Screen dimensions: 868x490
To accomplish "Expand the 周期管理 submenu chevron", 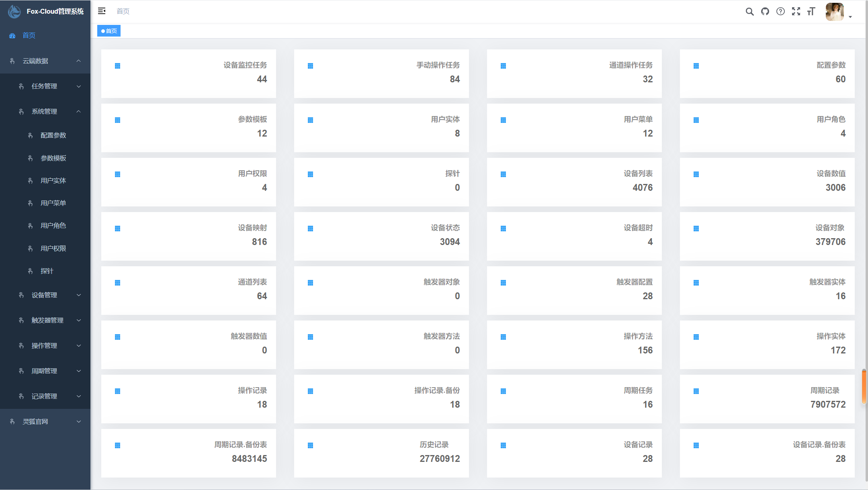I will (x=79, y=371).
